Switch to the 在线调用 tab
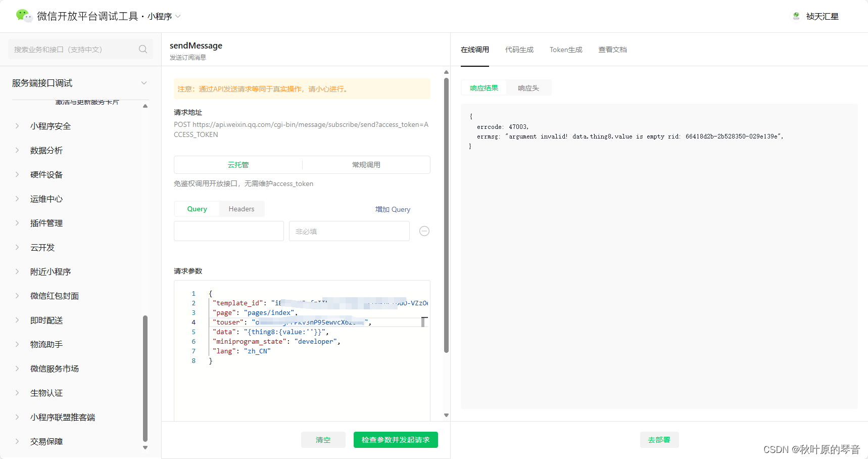The width and height of the screenshot is (868, 459). tap(475, 50)
